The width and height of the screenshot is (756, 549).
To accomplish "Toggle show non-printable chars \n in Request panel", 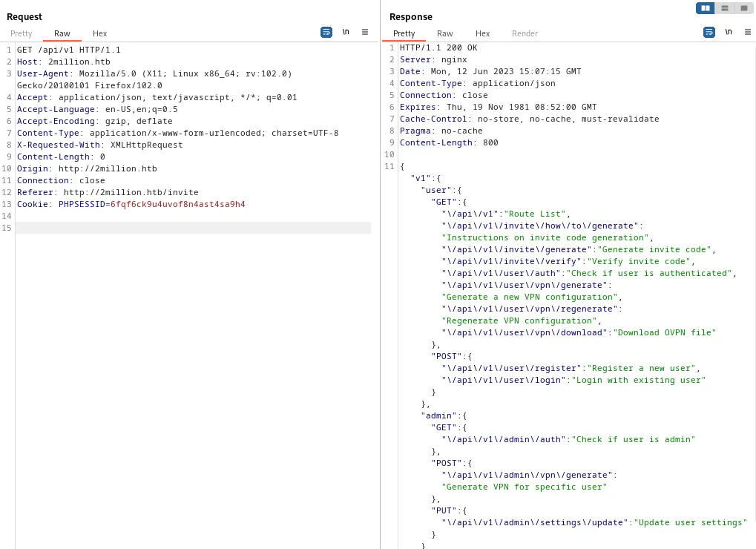I will pos(346,32).
